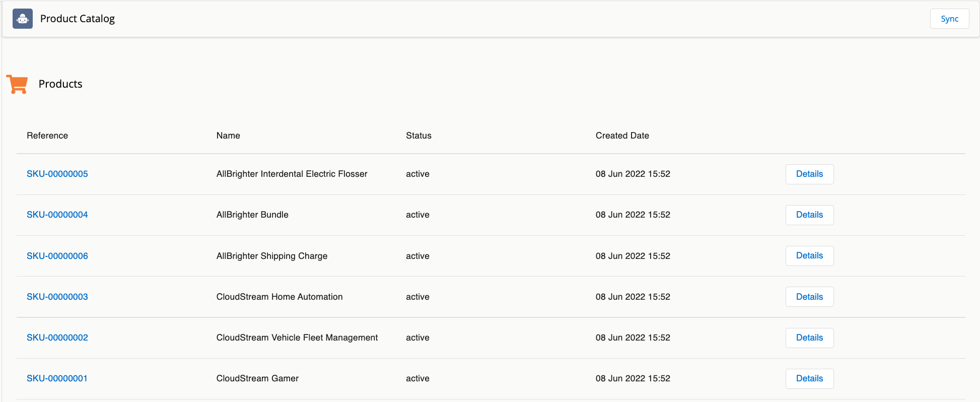Screen dimensions: 980x402
Task: Select the AllBrighter Bundle name cell
Action: [x=252, y=215]
